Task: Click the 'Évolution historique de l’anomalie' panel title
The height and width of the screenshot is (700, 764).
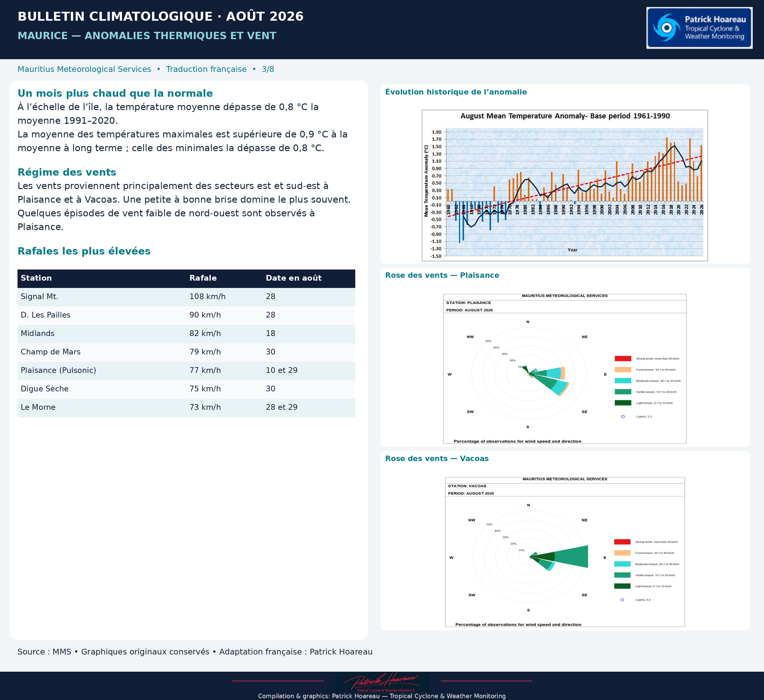Action: [456, 92]
